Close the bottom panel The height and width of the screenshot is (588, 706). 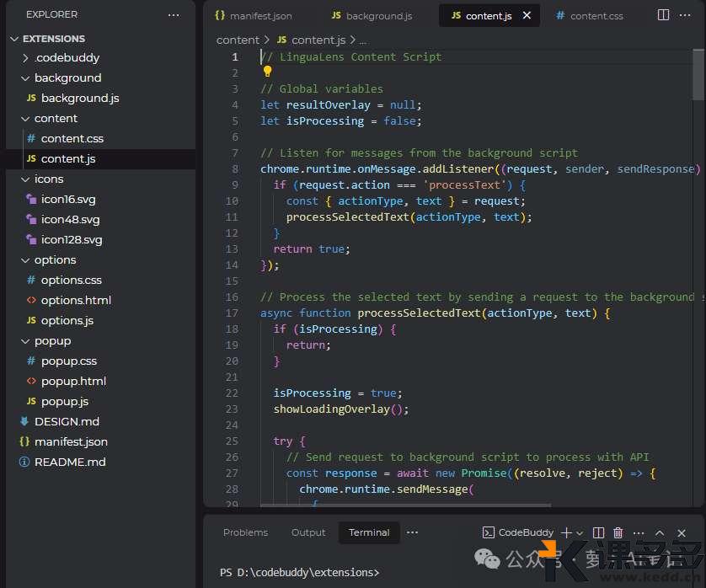click(x=682, y=533)
